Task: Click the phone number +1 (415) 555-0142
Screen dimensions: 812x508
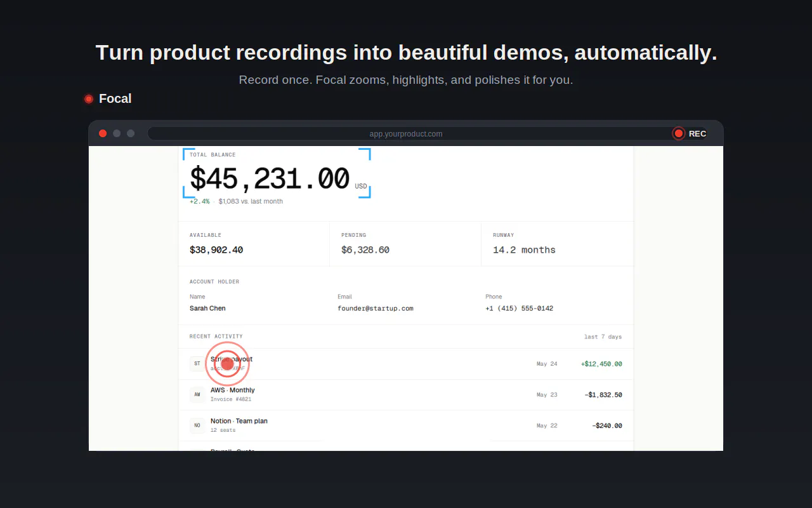Action: pyautogui.click(x=519, y=309)
